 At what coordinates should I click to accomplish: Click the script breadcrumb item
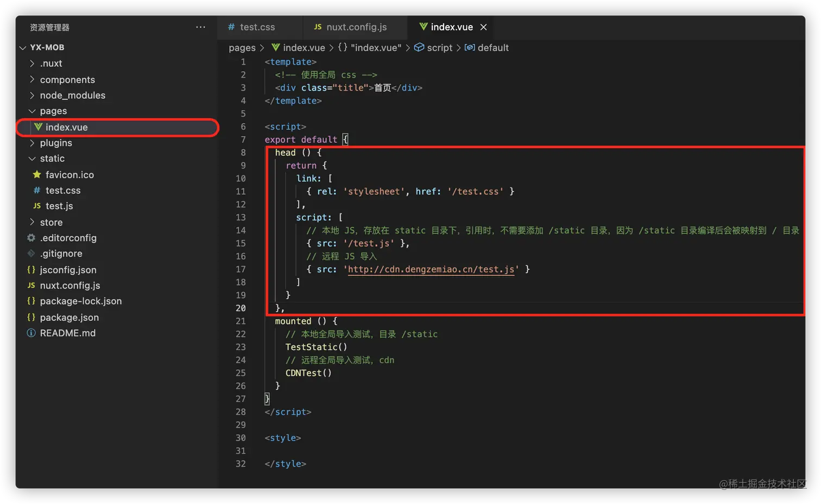tap(440, 48)
